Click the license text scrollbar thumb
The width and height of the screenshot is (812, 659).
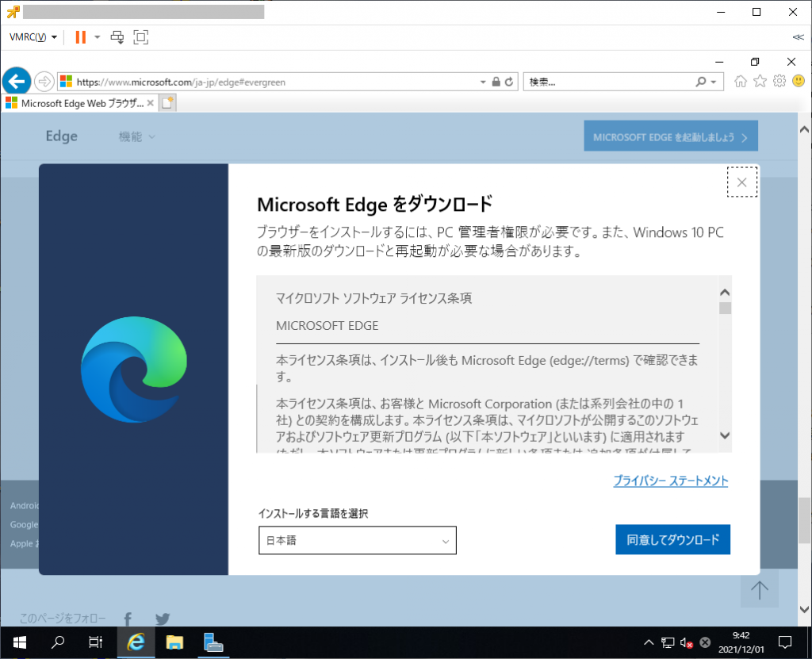click(725, 308)
